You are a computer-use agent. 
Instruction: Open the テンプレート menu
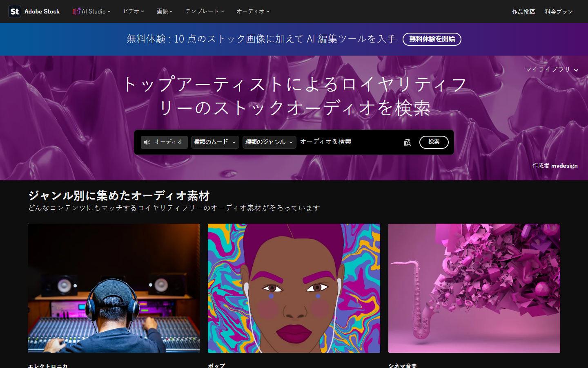click(x=205, y=11)
